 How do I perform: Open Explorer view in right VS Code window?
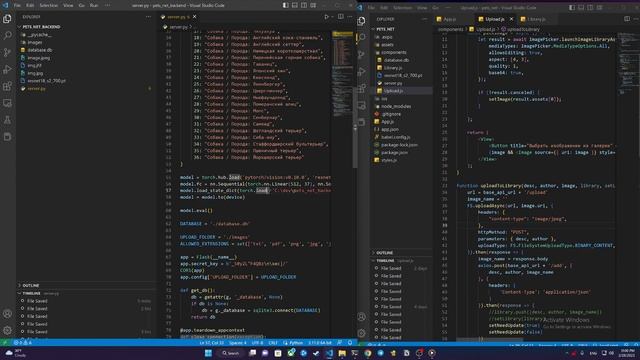(x=361, y=21)
